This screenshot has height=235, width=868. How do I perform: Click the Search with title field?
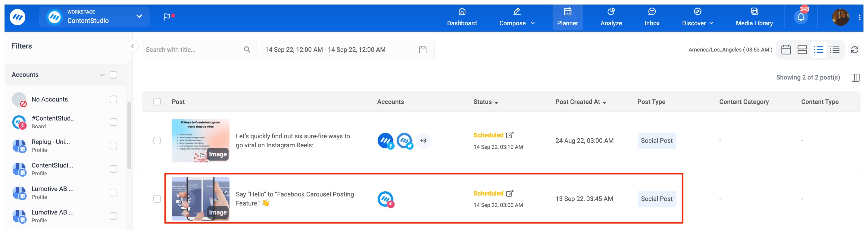coord(199,50)
